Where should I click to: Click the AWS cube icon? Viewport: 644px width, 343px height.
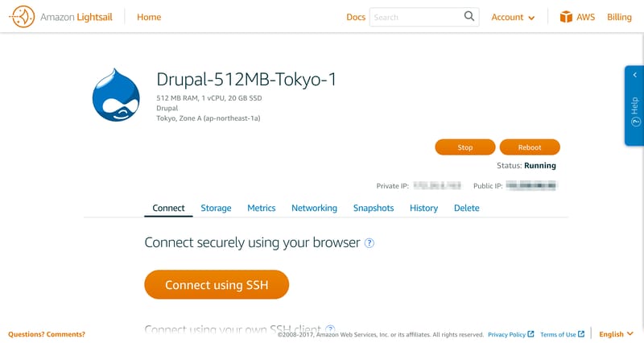click(566, 17)
